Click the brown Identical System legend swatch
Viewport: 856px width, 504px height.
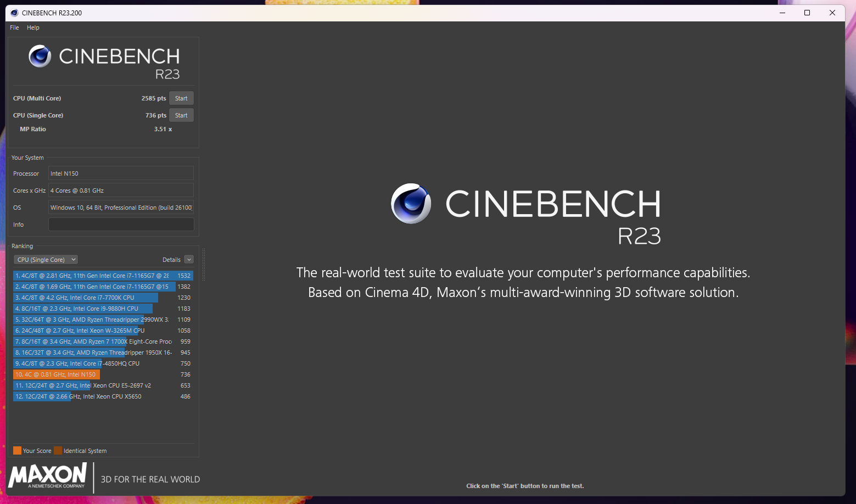point(58,451)
